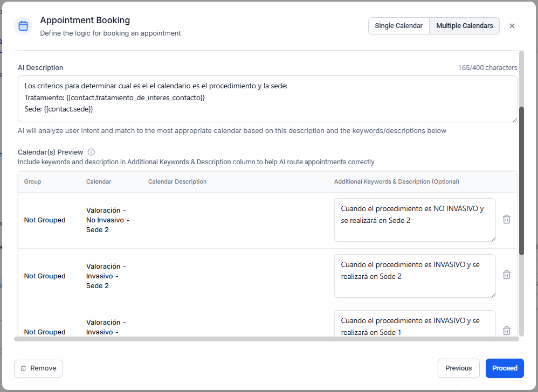Click the Valoración - No Invasivo - Sede 2 calendar name
Viewport: 538px width, 392px height.
coord(107,220)
